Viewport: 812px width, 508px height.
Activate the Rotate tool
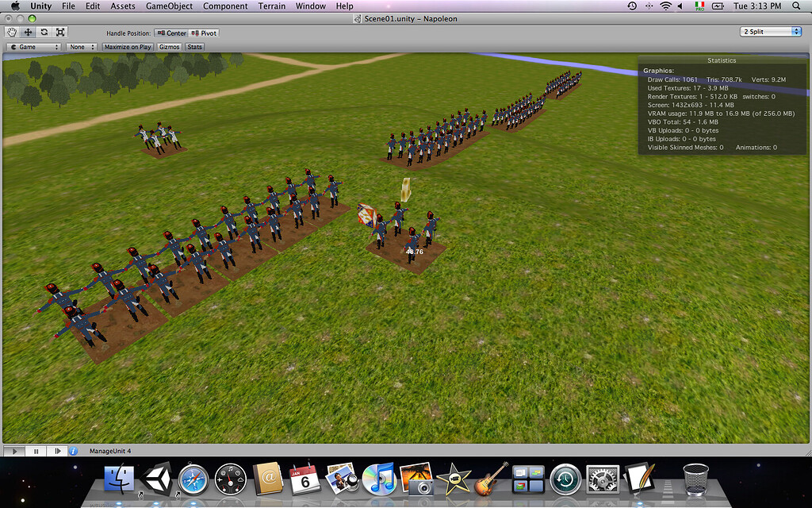pyautogui.click(x=43, y=32)
